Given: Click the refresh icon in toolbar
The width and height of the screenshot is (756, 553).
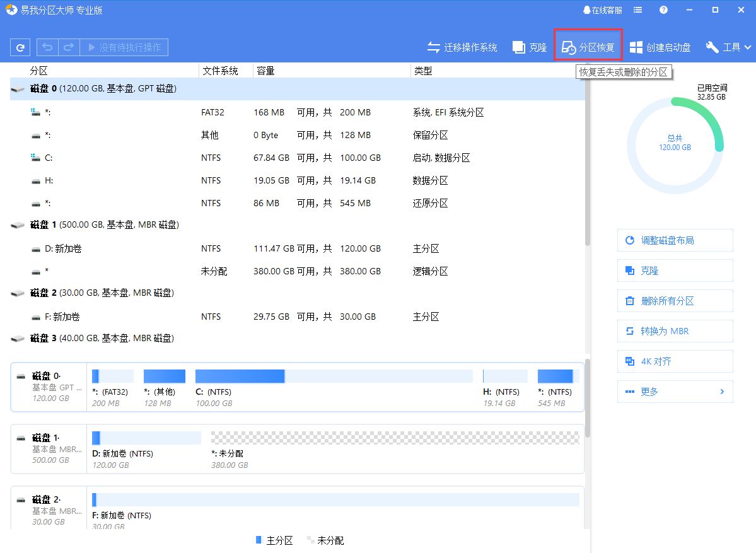Looking at the screenshot, I should point(20,47).
